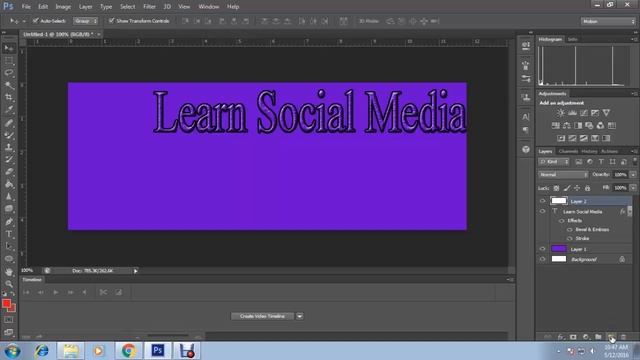Toggle the Auto-Select checkbox

click(x=36, y=21)
